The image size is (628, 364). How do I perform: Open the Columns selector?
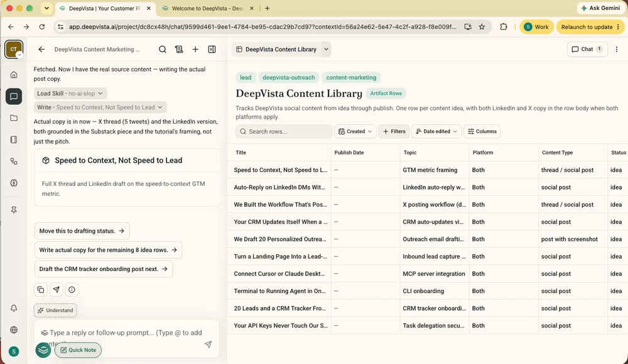(x=482, y=131)
